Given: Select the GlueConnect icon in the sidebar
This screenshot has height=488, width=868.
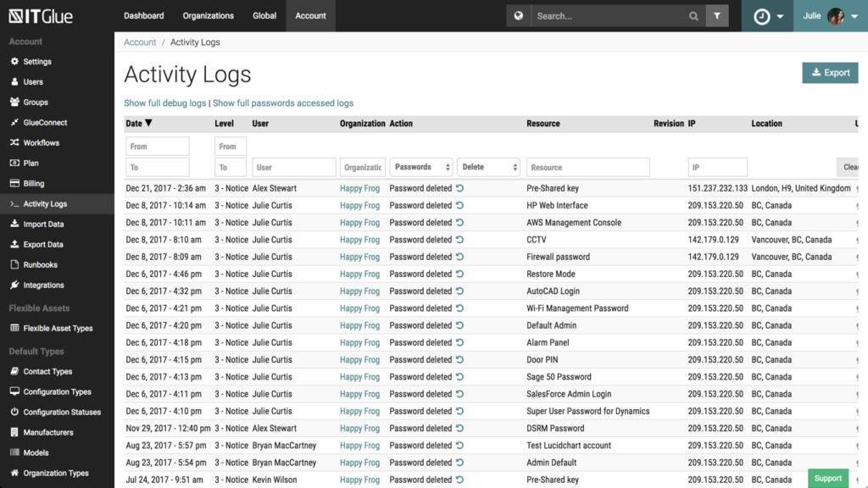Looking at the screenshot, I should pos(14,122).
